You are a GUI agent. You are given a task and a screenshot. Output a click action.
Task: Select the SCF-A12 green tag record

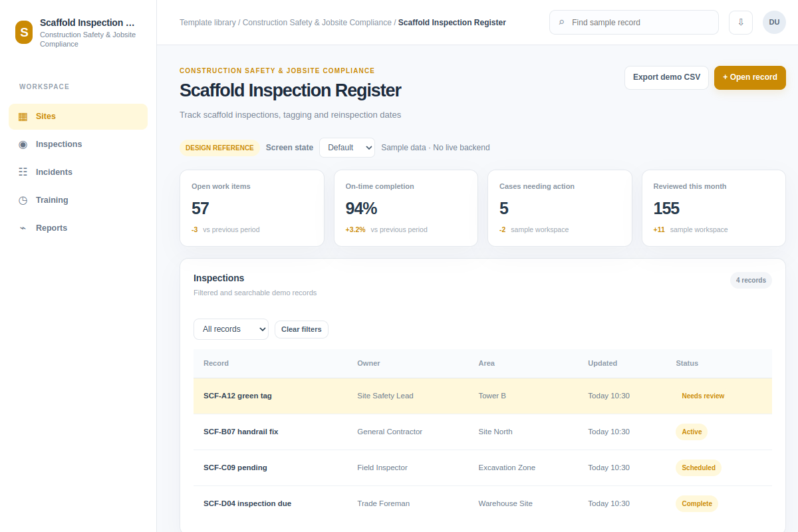coord(483,396)
